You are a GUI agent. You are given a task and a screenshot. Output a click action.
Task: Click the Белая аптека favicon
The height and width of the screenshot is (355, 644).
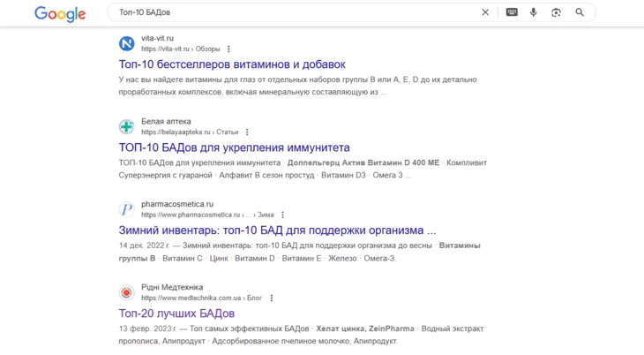pyautogui.click(x=126, y=126)
